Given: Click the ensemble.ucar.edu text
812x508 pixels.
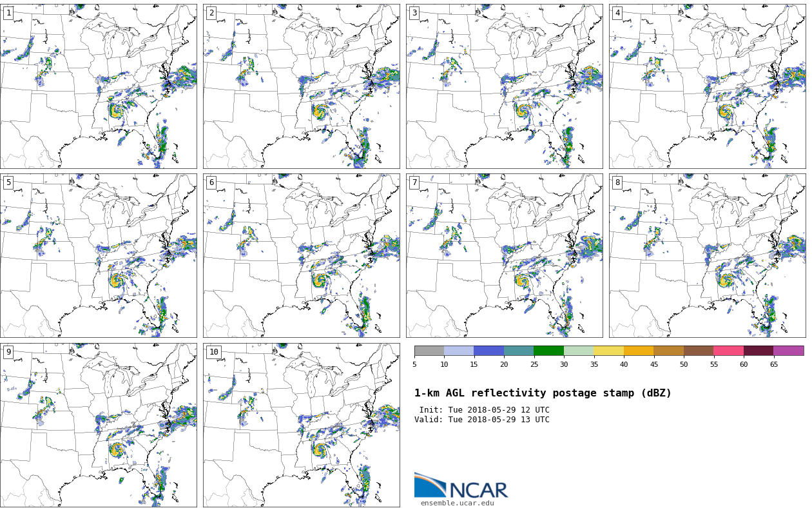Looking at the screenshot, I should [458, 503].
